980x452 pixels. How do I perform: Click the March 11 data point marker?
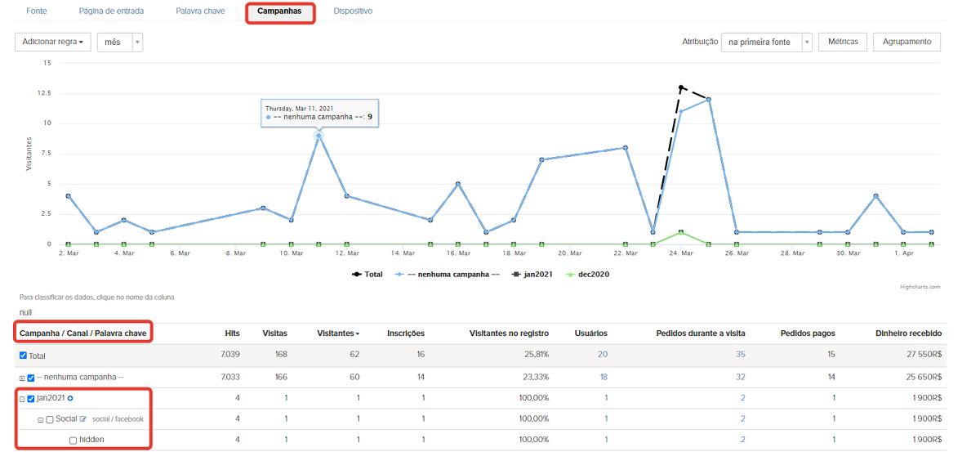(318, 136)
